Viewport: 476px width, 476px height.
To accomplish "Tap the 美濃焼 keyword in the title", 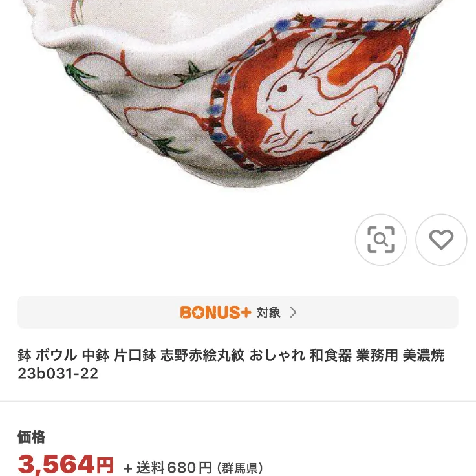I will coord(424,355).
